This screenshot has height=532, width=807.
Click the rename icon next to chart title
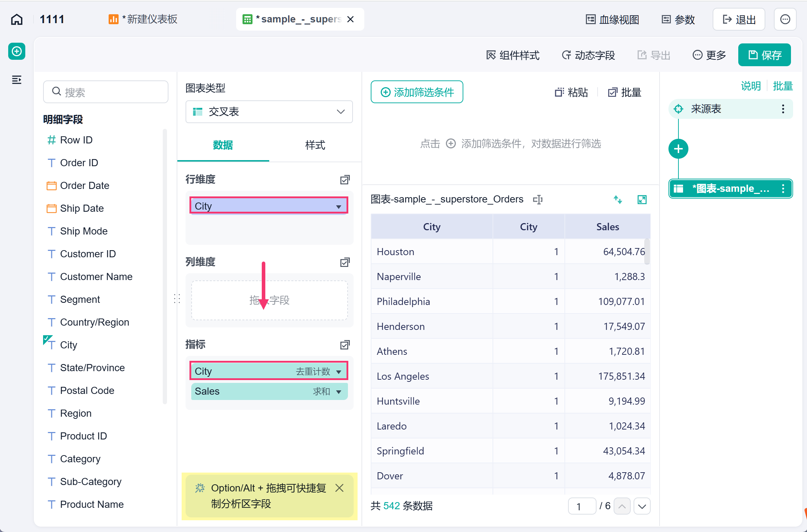[x=538, y=200]
